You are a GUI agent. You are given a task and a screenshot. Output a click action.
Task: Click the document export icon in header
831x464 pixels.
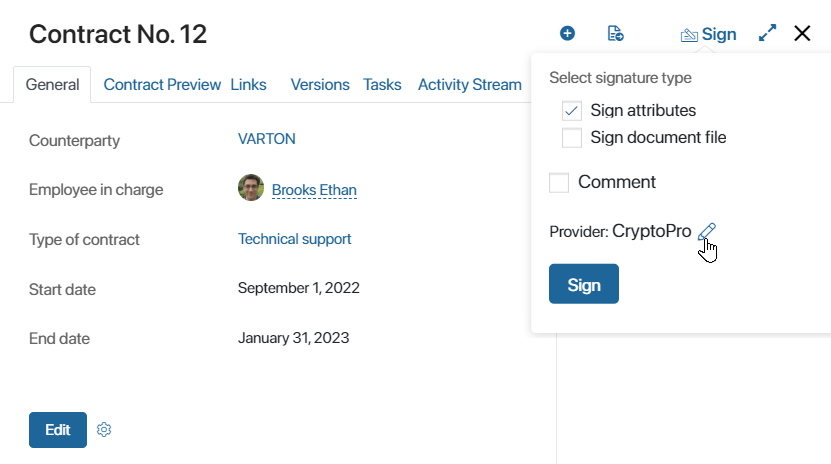pos(615,33)
